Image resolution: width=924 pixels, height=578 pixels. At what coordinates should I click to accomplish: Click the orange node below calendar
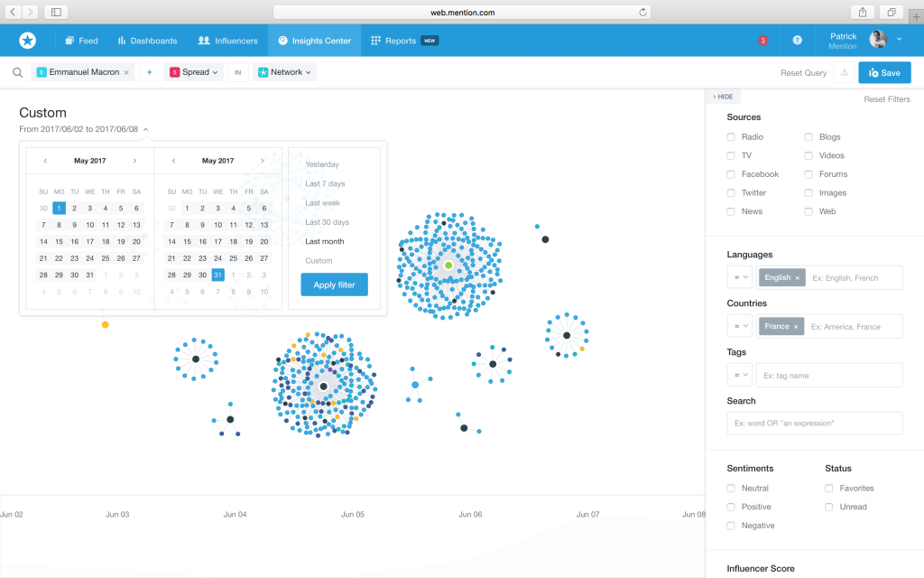pos(105,325)
